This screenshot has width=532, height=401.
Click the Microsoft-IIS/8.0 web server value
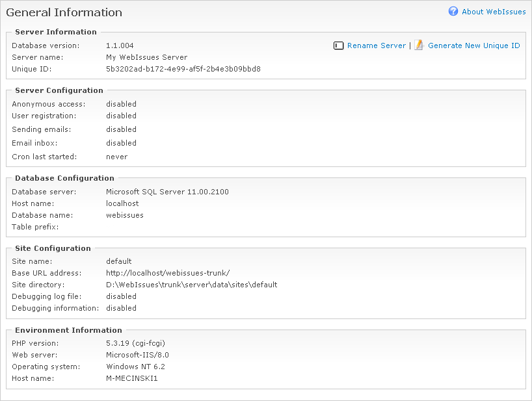click(x=137, y=355)
